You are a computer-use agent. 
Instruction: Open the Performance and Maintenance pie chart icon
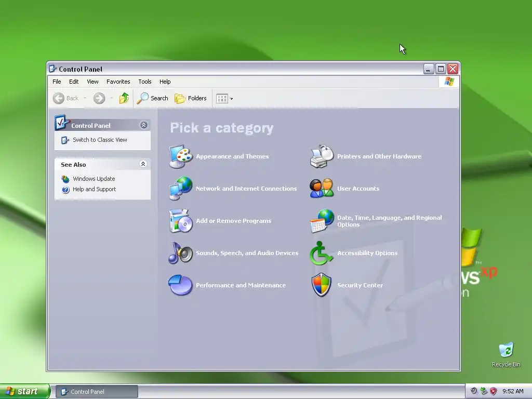[180, 285]
